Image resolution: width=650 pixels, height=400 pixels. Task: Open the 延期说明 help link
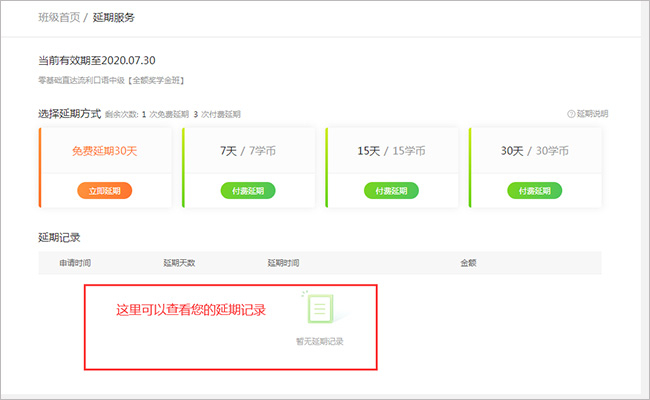(x=592, y=114)
